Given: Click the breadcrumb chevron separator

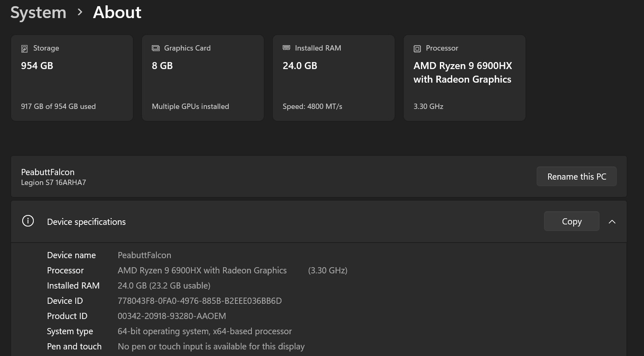Looking at the screenshot, I should click(80, 12).
